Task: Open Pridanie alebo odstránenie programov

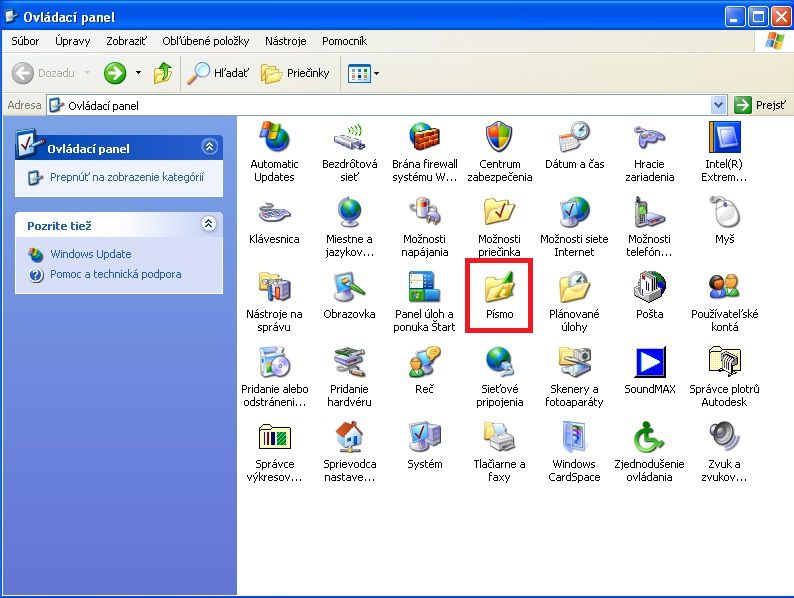Action: click(x=274, y=377)
